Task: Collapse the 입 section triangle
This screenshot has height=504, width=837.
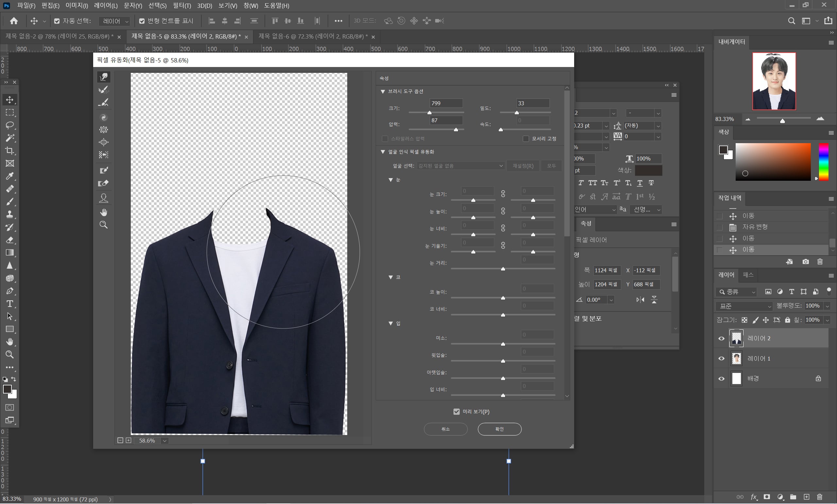Action: tap(391, 323)
